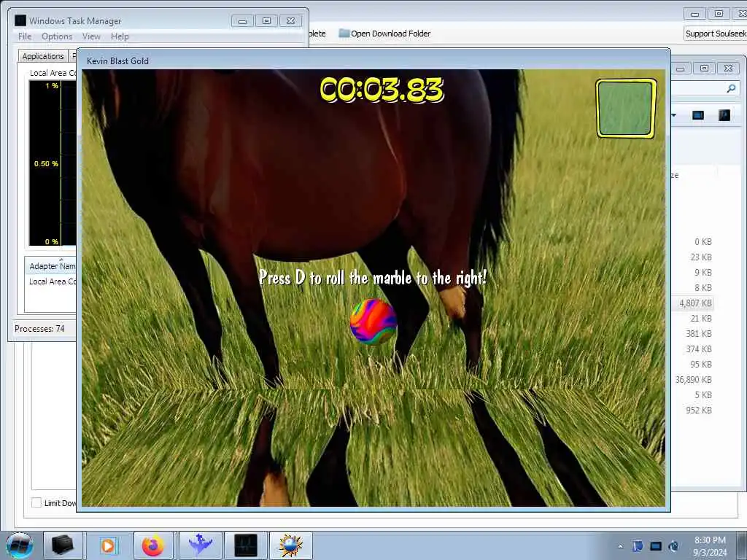
Task: Sort by Adapter Name column header
Action: point(52,265)
